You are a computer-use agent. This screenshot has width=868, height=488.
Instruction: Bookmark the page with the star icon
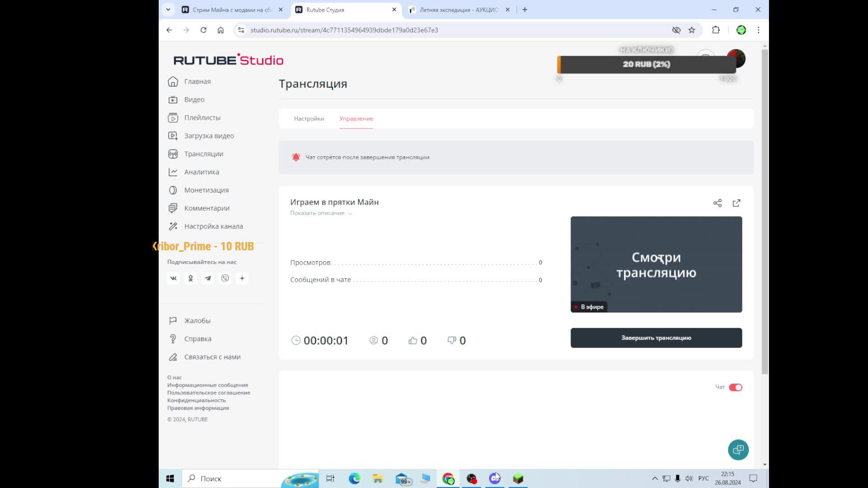[691, 30]
